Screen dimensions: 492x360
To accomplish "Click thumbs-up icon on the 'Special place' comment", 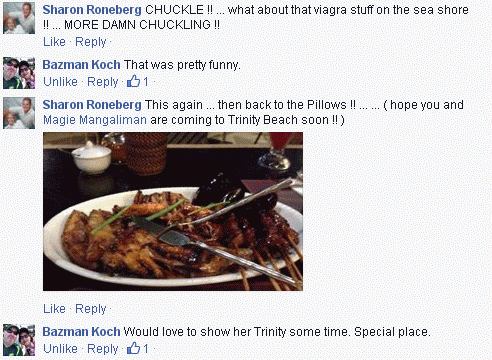I will point(133,348).
